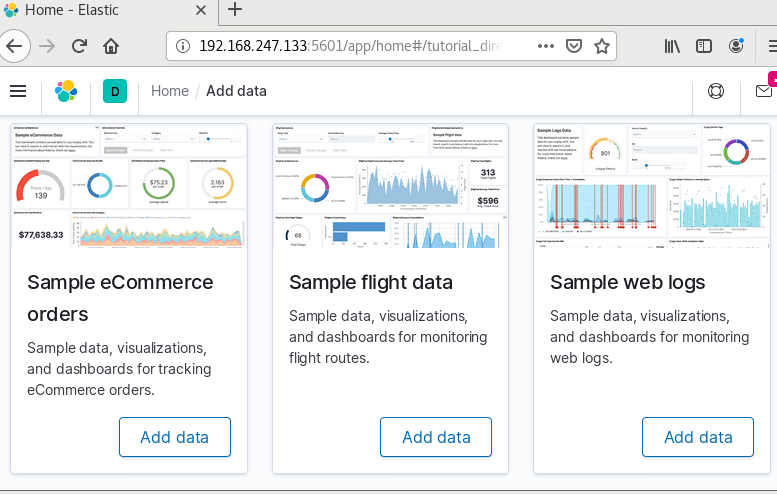Go back to previous page

(14, 46)
